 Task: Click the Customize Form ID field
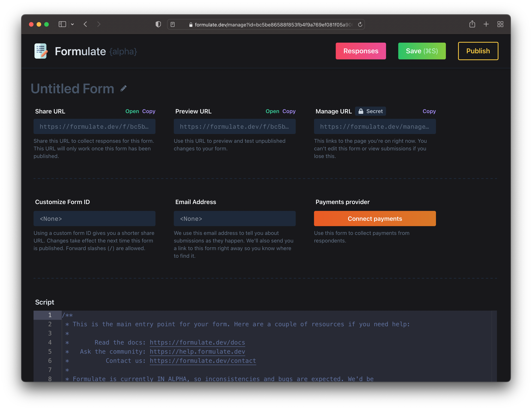click(x=95, y=219)
